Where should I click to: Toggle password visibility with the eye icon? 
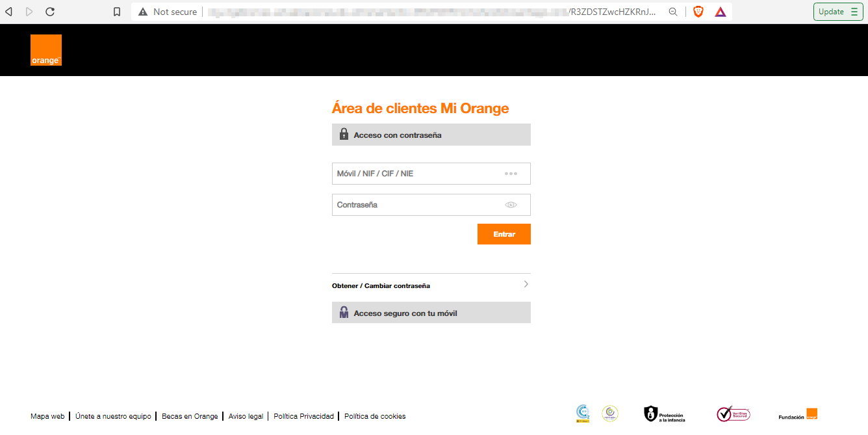511,205
